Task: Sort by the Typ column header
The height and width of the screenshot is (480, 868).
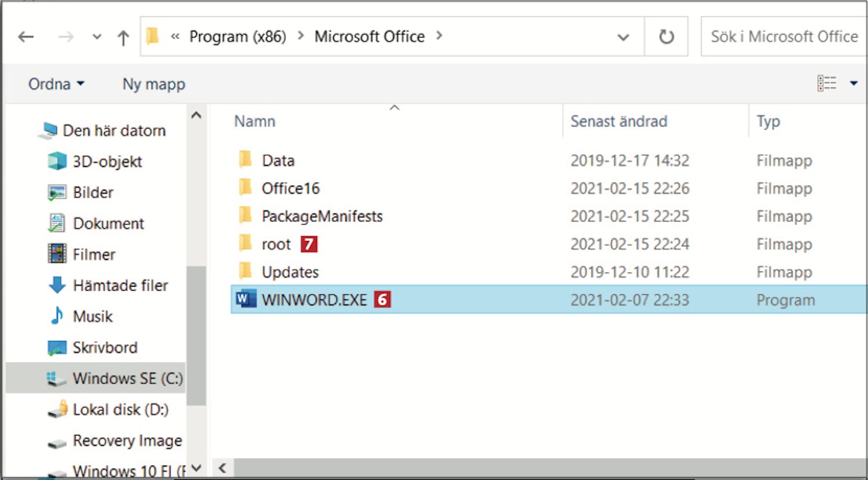Action: point(768,122)
